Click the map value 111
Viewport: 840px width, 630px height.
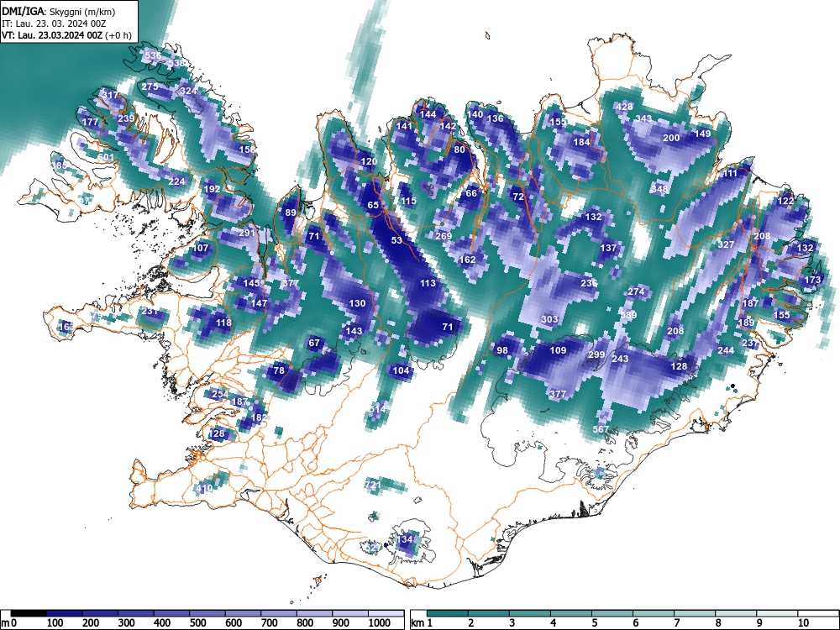pos(730,174)
